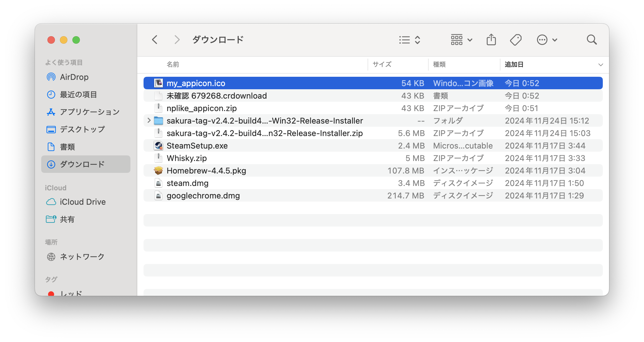Click the Homebrew-4.4.5.pkg package icon
644x342 pixels.
click(x=159, y=171)
